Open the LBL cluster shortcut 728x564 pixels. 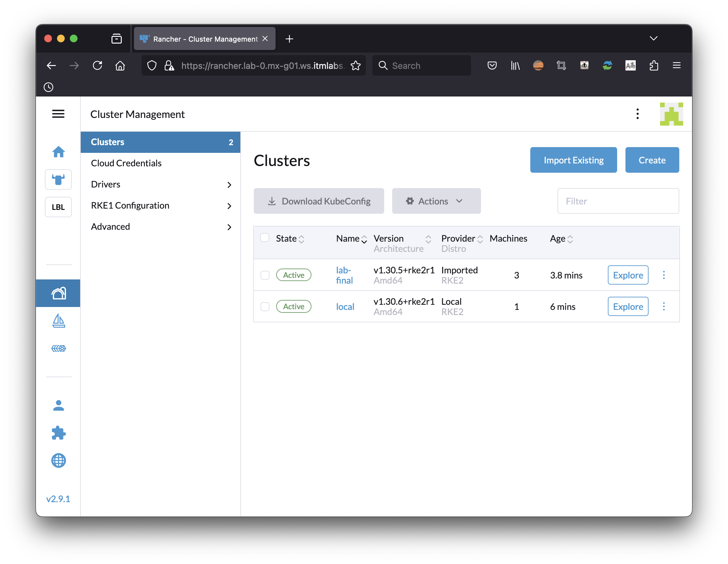click(58, 207)
